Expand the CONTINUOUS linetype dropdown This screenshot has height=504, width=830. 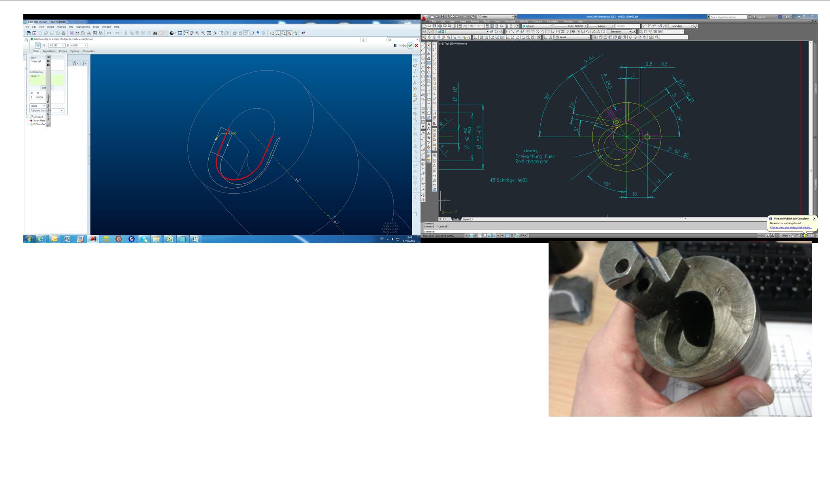[585, 26]
